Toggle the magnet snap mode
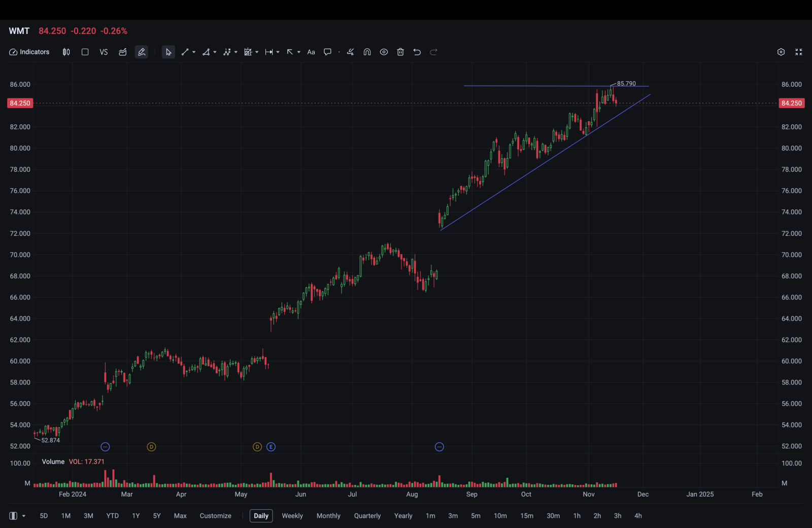This screenshot has width=812, height=528. click(367, 52)
